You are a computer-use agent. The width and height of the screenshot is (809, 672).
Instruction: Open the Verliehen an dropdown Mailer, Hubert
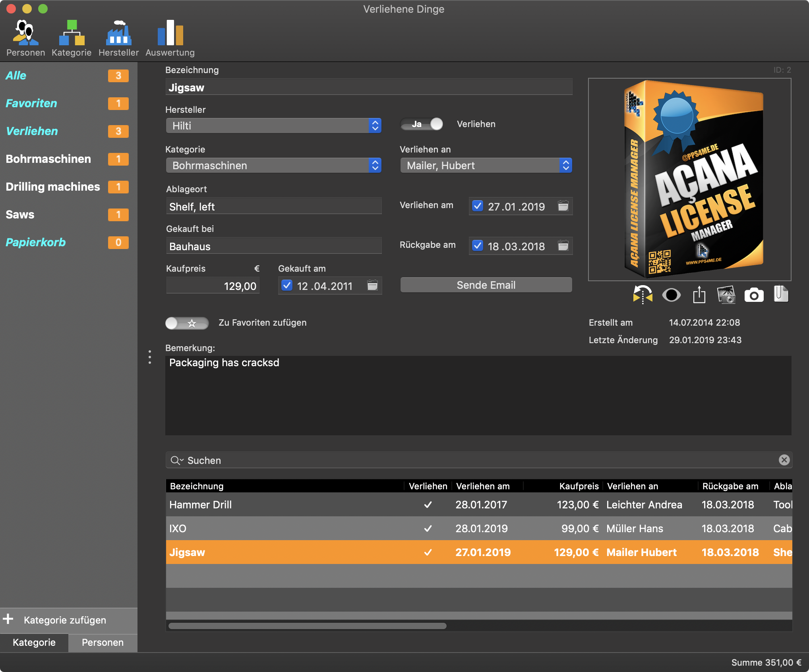486,165
